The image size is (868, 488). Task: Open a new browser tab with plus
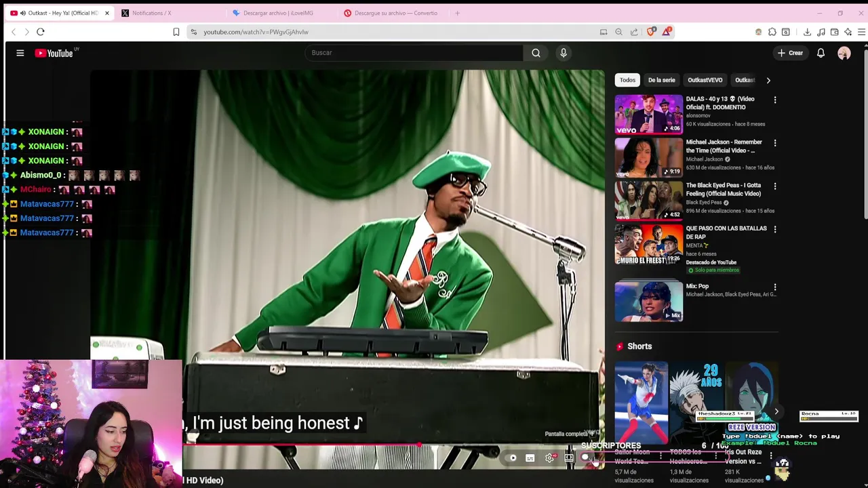(457, 13)
